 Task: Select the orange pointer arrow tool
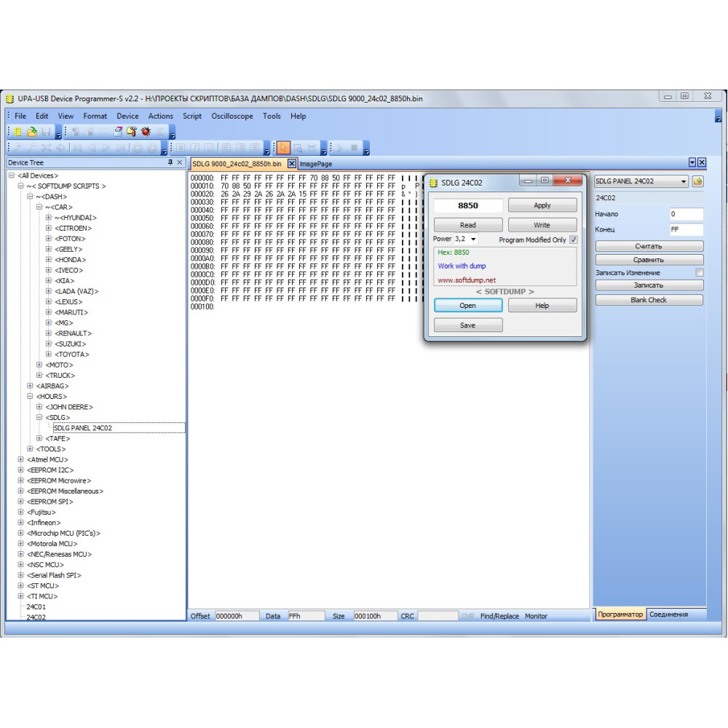coord(283,148)
